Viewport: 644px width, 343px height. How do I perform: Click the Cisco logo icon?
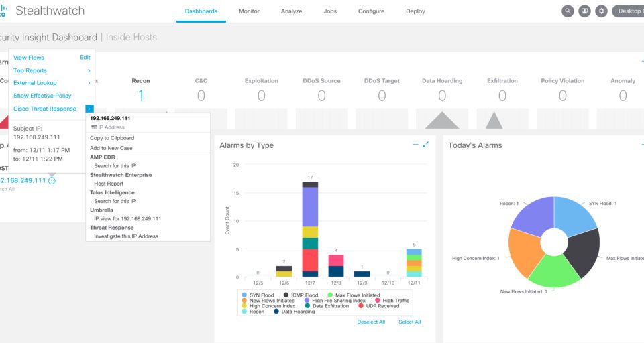3,11
